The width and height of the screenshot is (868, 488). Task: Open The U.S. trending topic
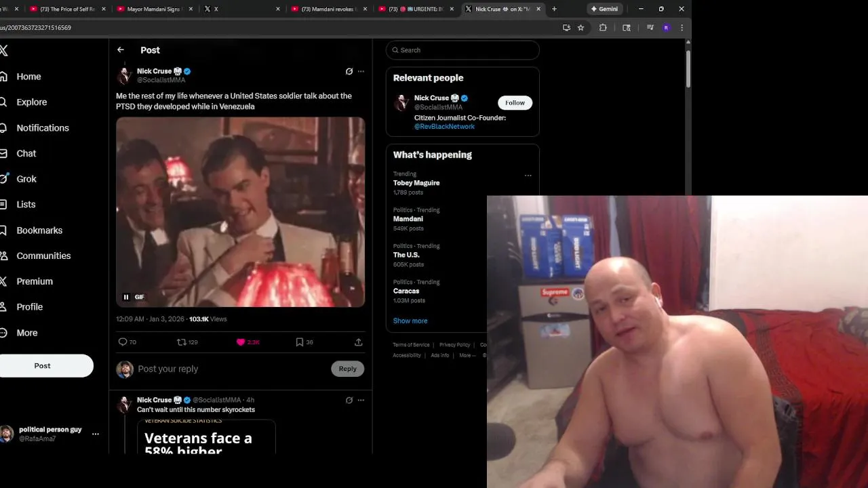point(406,255)
